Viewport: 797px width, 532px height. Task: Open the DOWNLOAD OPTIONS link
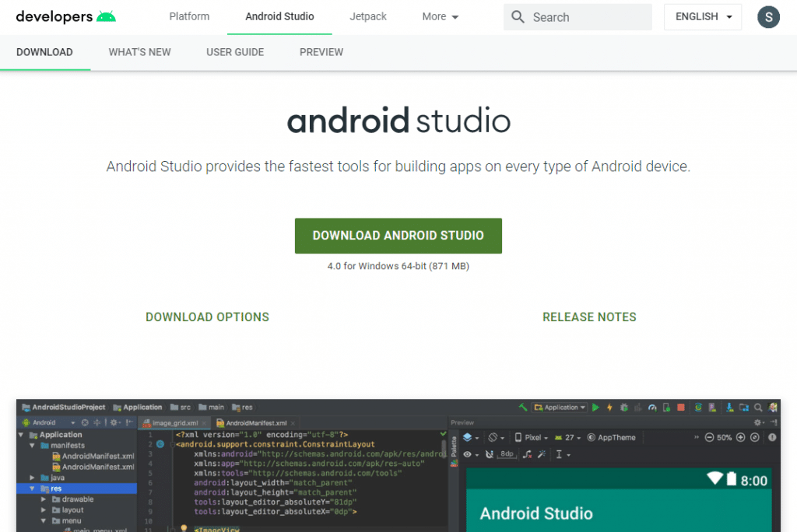click(x=207, y=317)
